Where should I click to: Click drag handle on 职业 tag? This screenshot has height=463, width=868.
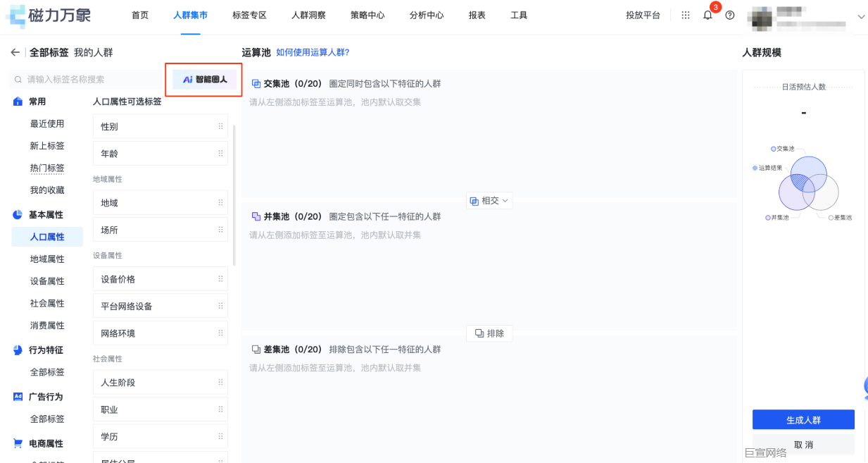pos(220,409)
